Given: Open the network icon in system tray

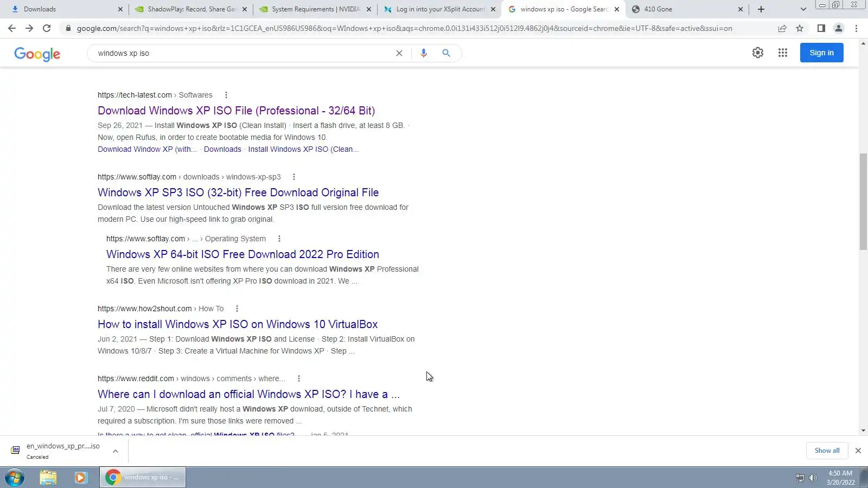Looking at the screenshot, I should point(800,478).
